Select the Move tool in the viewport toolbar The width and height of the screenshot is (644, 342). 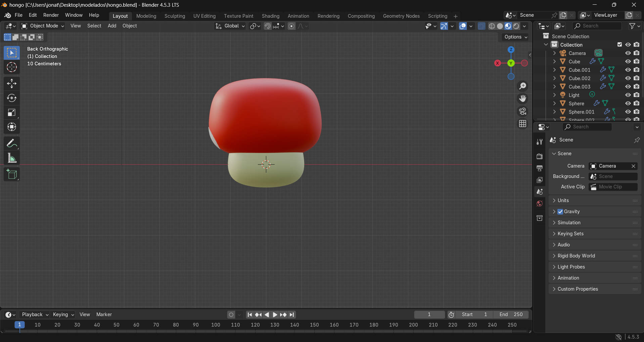(12, 83)
